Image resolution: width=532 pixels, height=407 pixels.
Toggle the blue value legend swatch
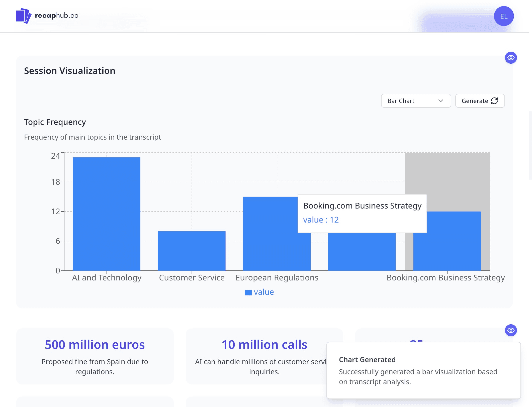[248, 292]
